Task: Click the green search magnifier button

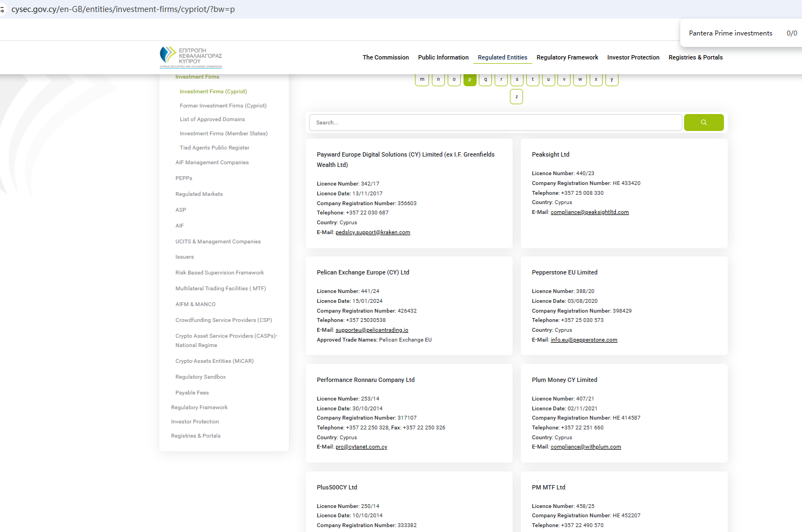Action: click(703, 123)
